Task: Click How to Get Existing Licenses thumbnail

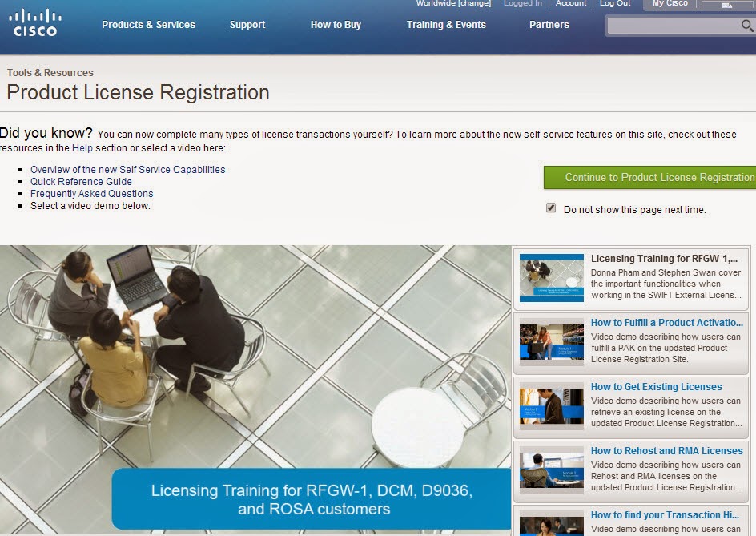Action: (x=552, y=406)
